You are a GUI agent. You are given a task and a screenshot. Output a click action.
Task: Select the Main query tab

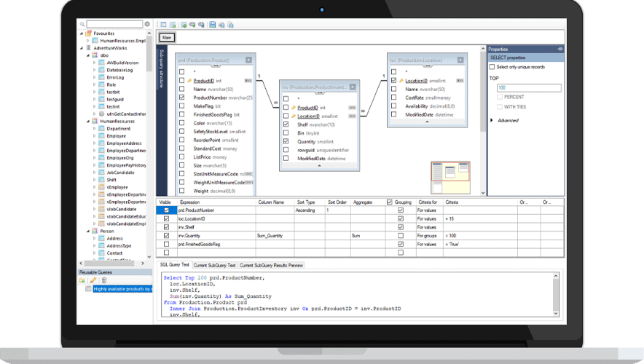coord(167,37)
